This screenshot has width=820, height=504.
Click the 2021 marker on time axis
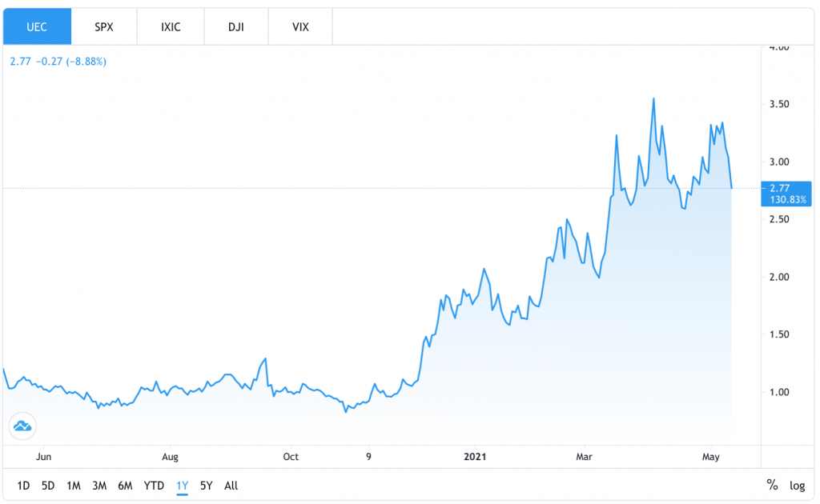point(474,457)
